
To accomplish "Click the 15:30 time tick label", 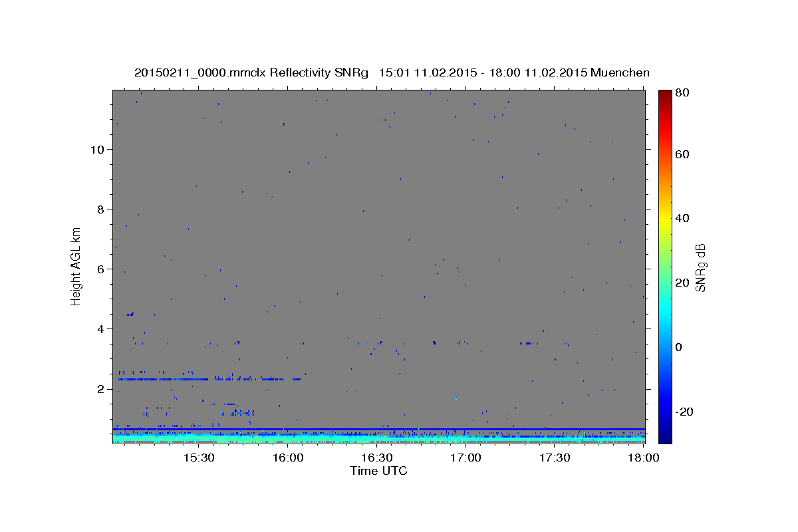I will 198,458.
